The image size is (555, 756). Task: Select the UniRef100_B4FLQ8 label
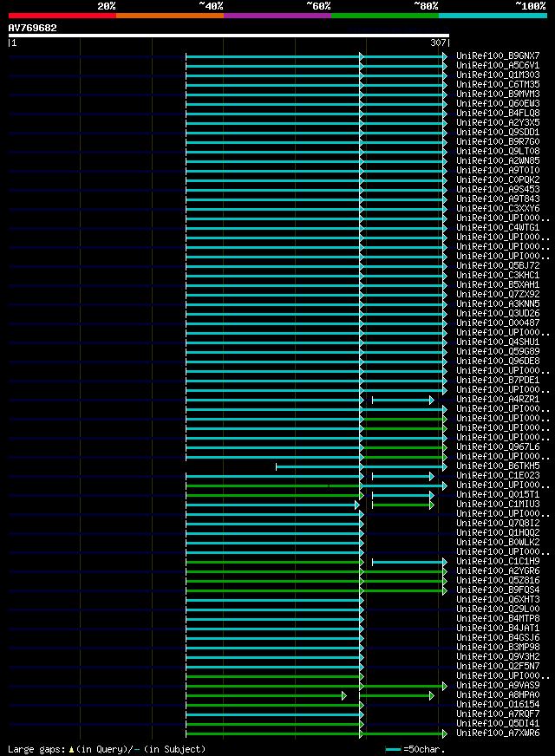[498, 114]
